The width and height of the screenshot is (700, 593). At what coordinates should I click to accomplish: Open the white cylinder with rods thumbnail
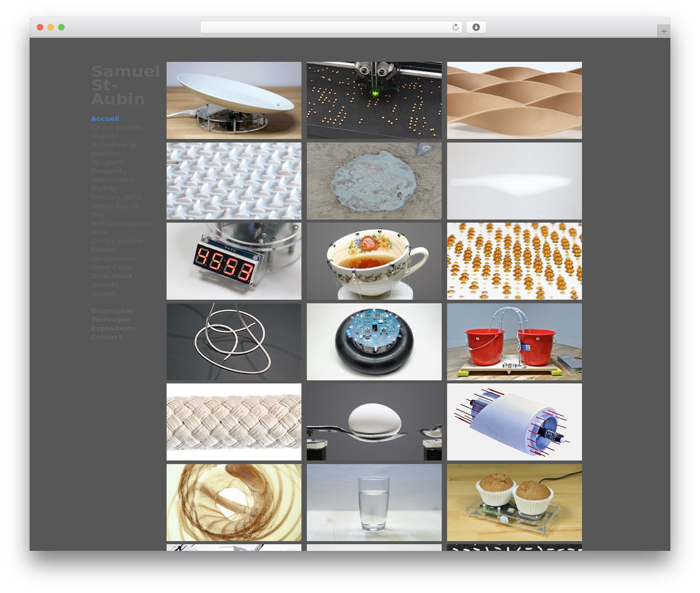(x=515, y=422)
